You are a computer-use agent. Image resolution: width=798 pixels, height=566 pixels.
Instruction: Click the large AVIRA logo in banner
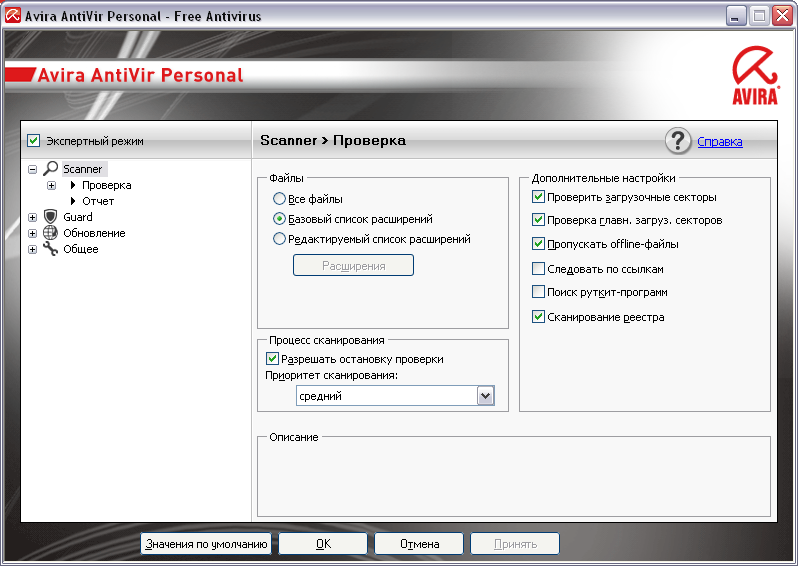point(755,75)
